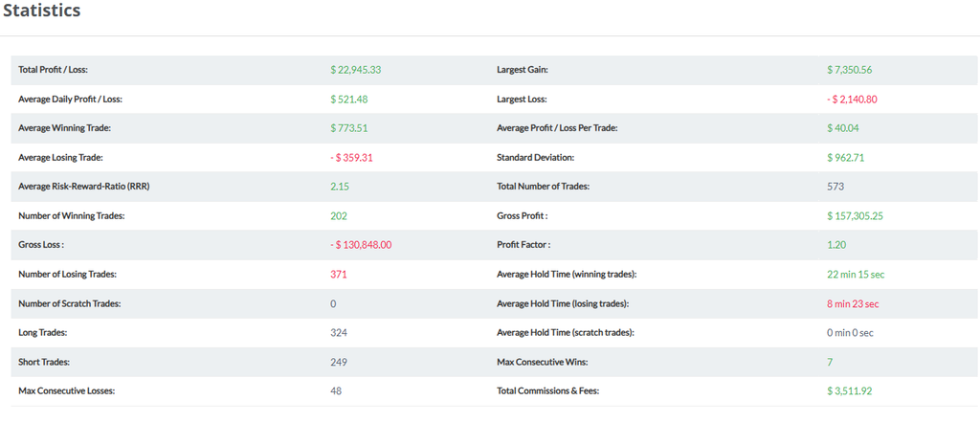Click the - $ 359.31 value
The width and height of the screenshot is (980, 445).
[x=351, y=158]
